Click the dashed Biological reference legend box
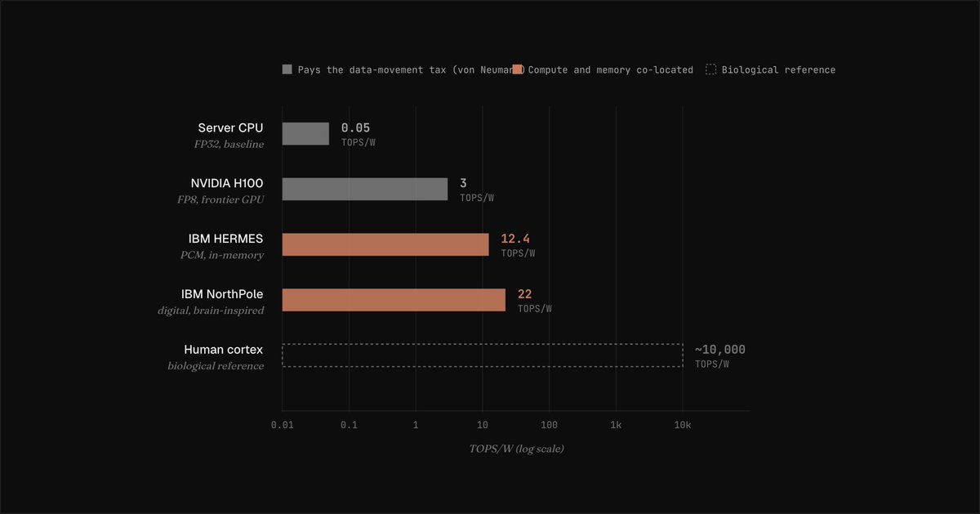 coord(710,69)
